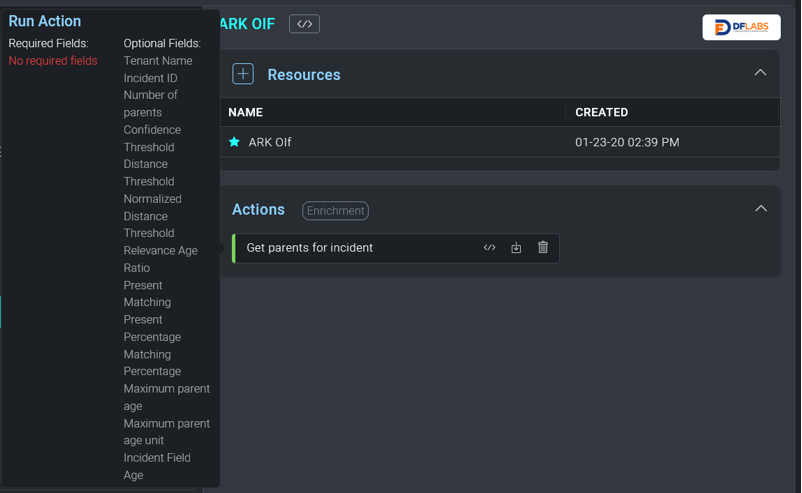
Task: Select the ARK OIf resource row
Action: (270, 142)
